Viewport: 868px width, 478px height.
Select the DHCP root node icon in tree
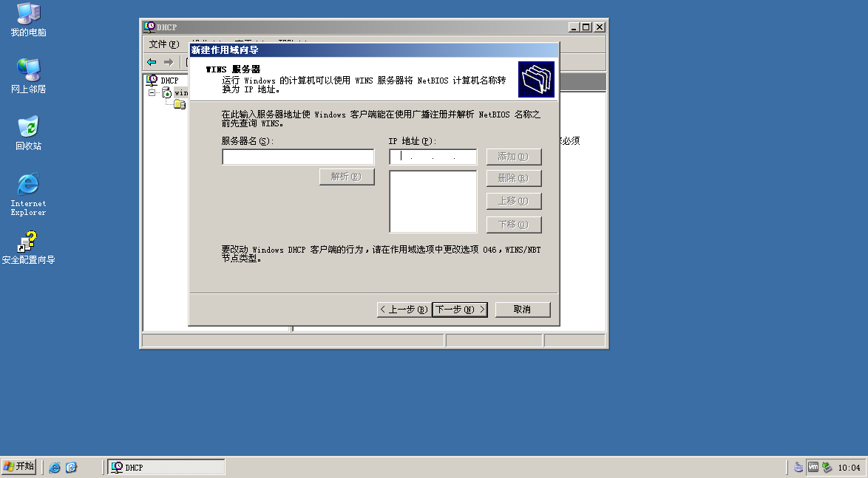pyautogui.click(x=152, y=81)
